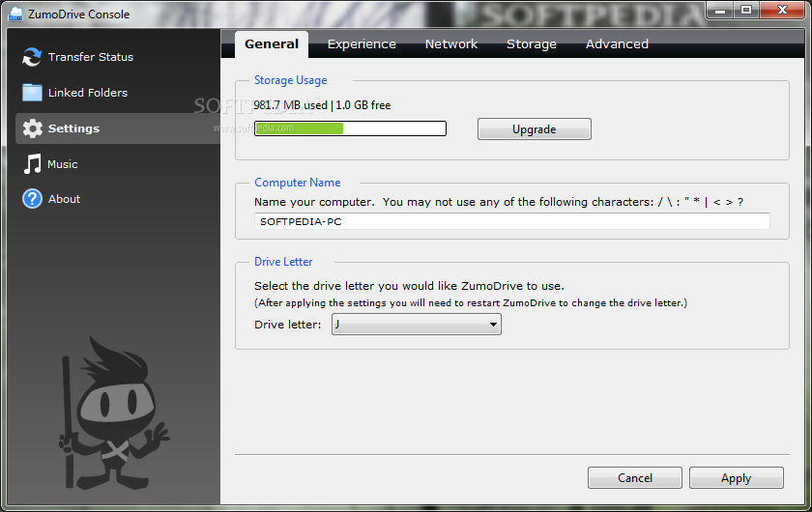Click the 'Drive letter:' field label
This screenshot has width=812, height=512.
point(287,325)
